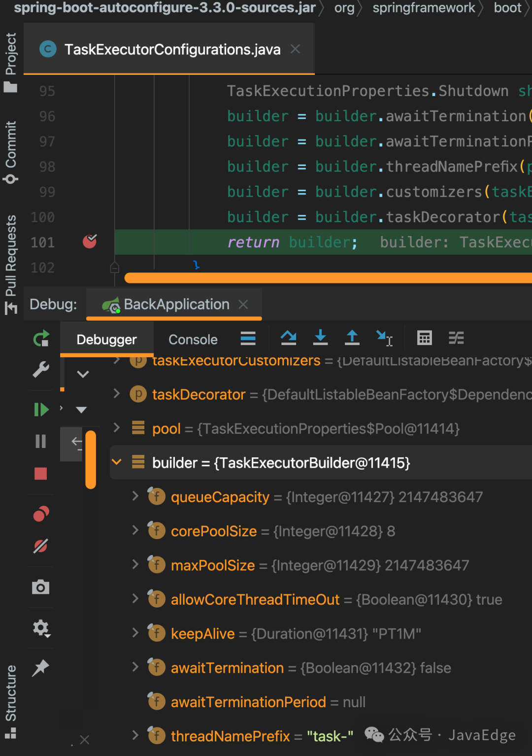Screen dimensions: 532x756
Task: Click the Step Out icon
Action: [x=352, y=338]
